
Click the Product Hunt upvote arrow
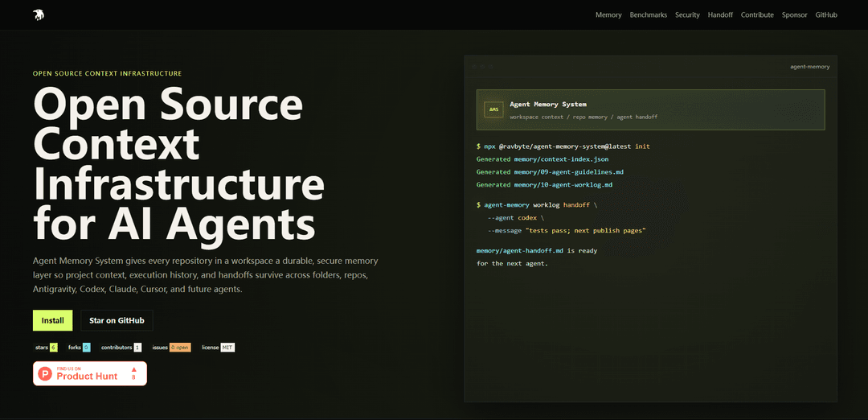[x=133, y=369]
